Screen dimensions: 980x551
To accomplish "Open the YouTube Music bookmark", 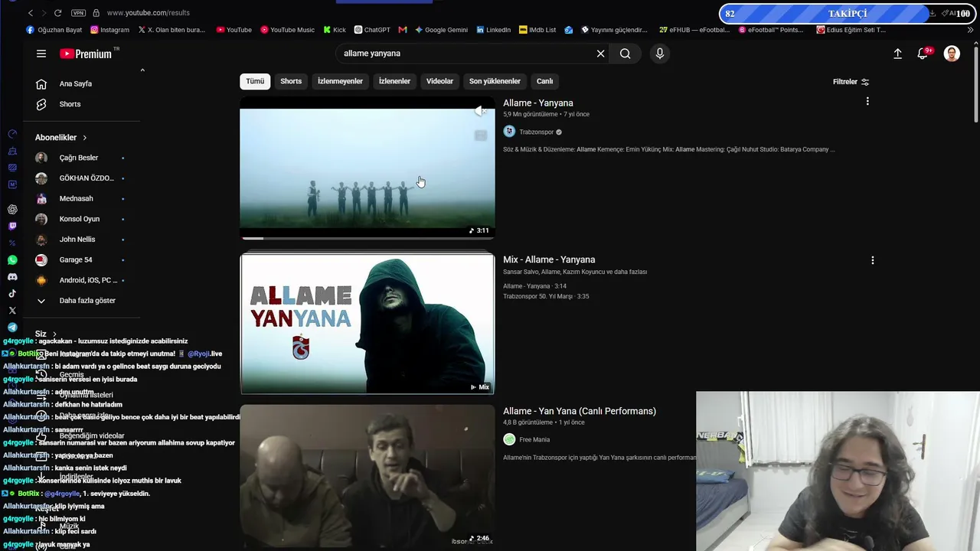I will coord(287,30).
